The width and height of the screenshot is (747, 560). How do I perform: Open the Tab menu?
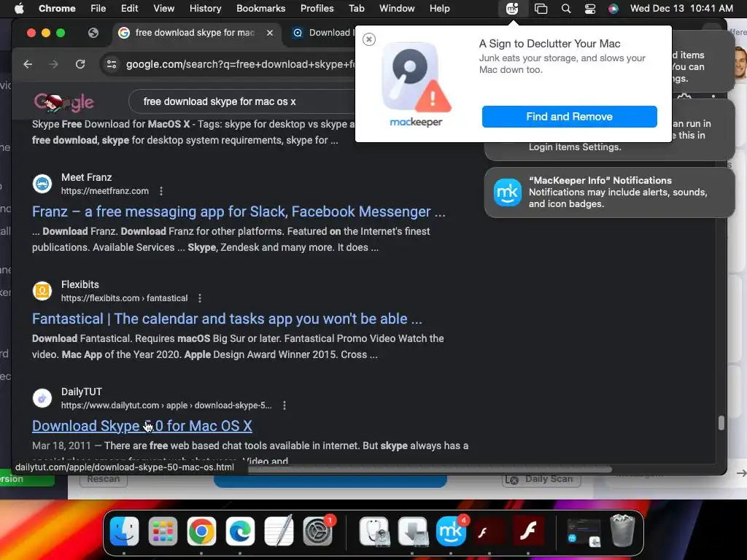tap(356, 8)
